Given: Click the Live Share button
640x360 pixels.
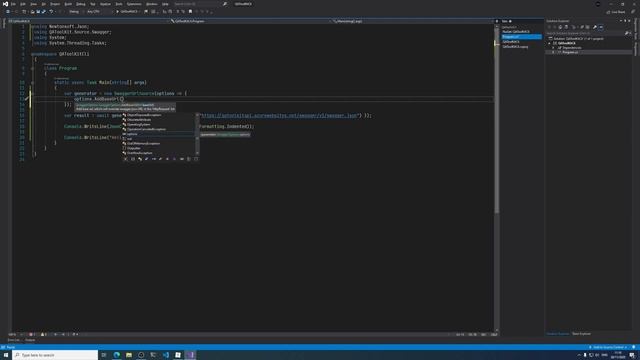Looking at the screenshot, I should click(x=616, y=12).
